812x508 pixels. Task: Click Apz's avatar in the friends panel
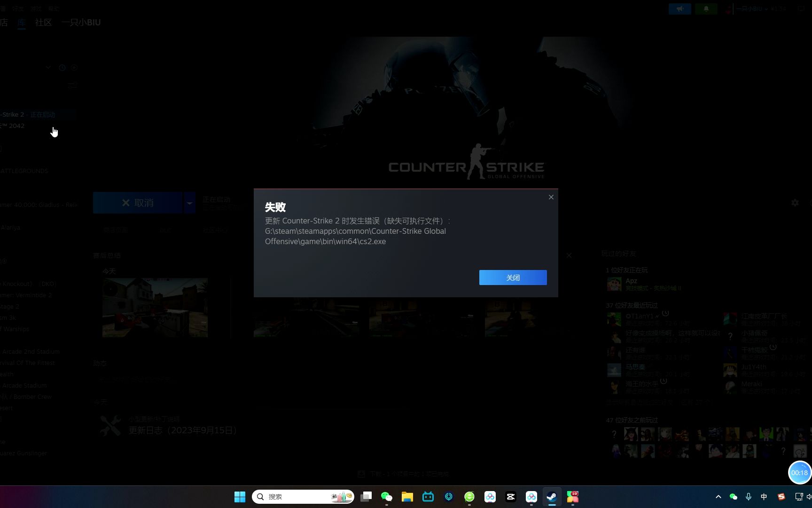[614, 284]
